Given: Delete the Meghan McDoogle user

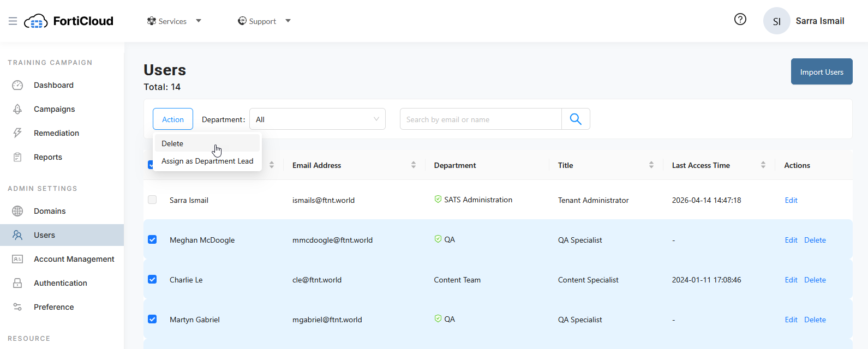Looking at the screenshot, I should (x=815, y=240).
